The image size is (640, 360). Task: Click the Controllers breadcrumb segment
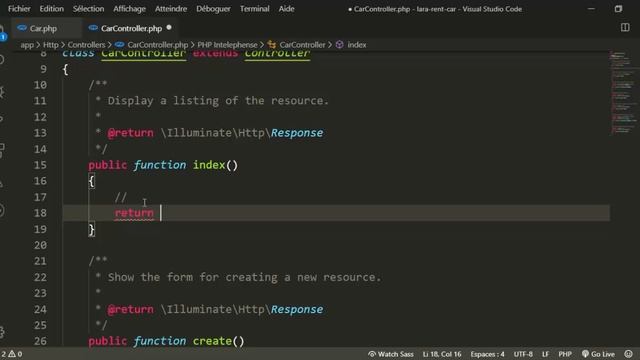pos(86,45)
